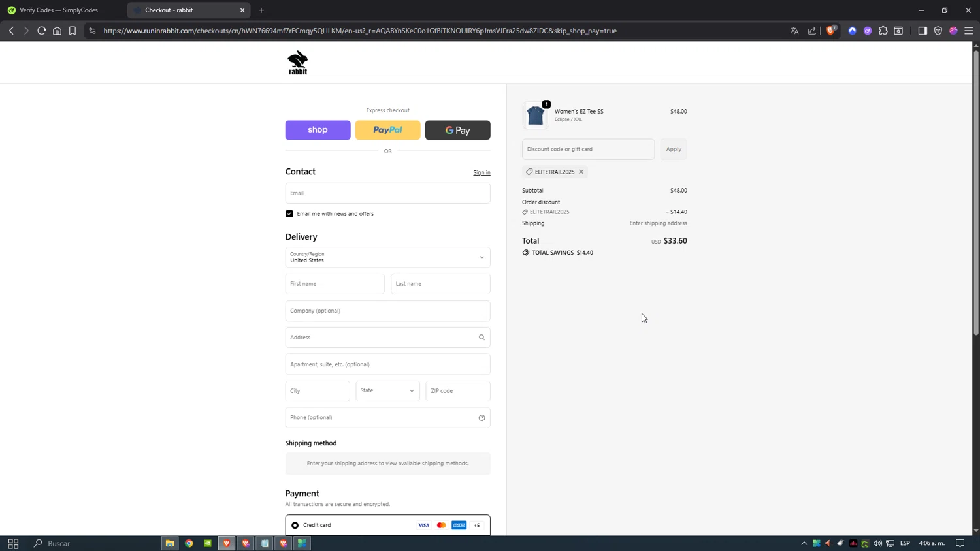
Task: Open State dropdown
Action: tap(387, 391)
